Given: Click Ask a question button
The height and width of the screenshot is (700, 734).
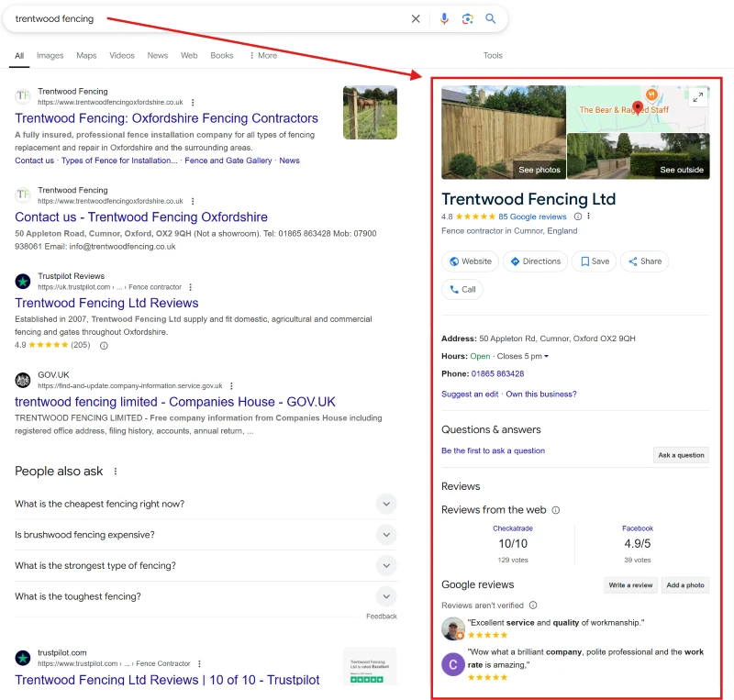Looking at the screenshot, I should tap(681, 455).
